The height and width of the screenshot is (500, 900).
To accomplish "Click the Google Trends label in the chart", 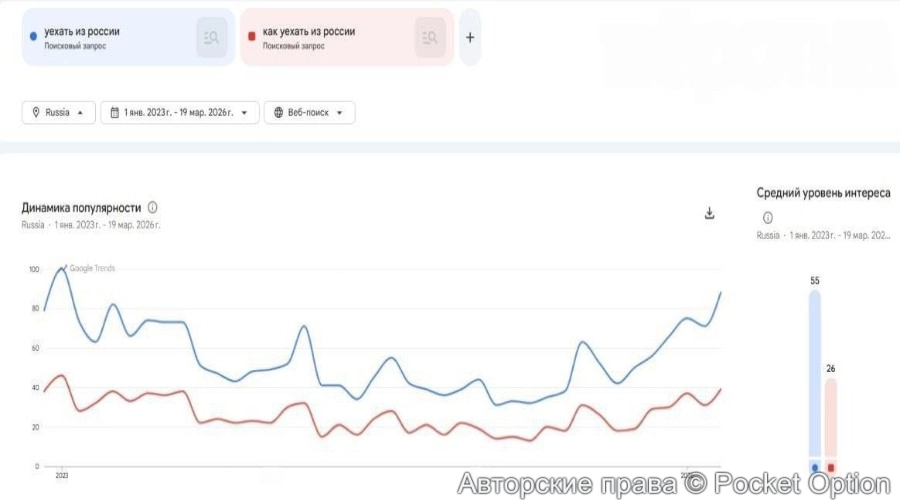I will pyautogui.click(x=92, y=268).
